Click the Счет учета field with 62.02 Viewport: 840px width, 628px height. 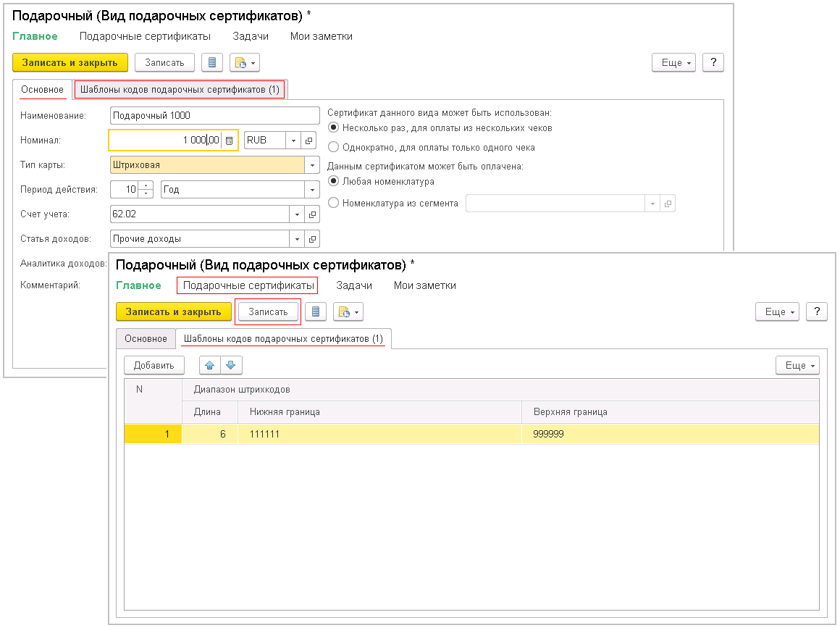[200, 214]
